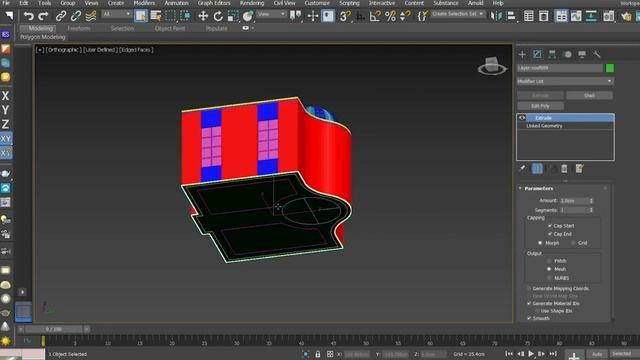The image size is (640, 360).
Task: Open the selection filter All dropdown
Action: coord(116,14)
